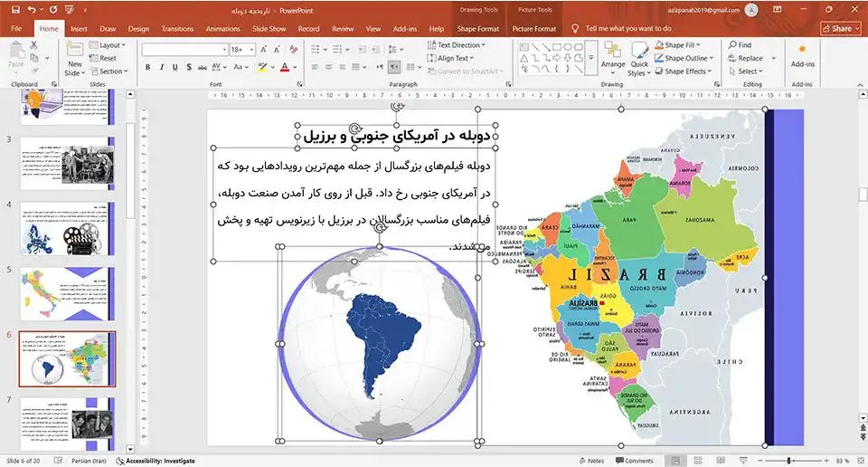
Task: Clear all formatting icon
Action: click(x=293, y=49)
